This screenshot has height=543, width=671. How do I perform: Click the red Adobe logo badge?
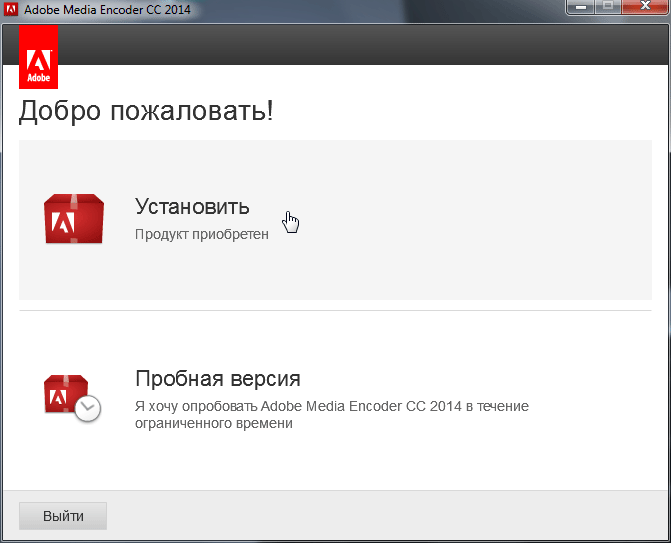point(39,56)
